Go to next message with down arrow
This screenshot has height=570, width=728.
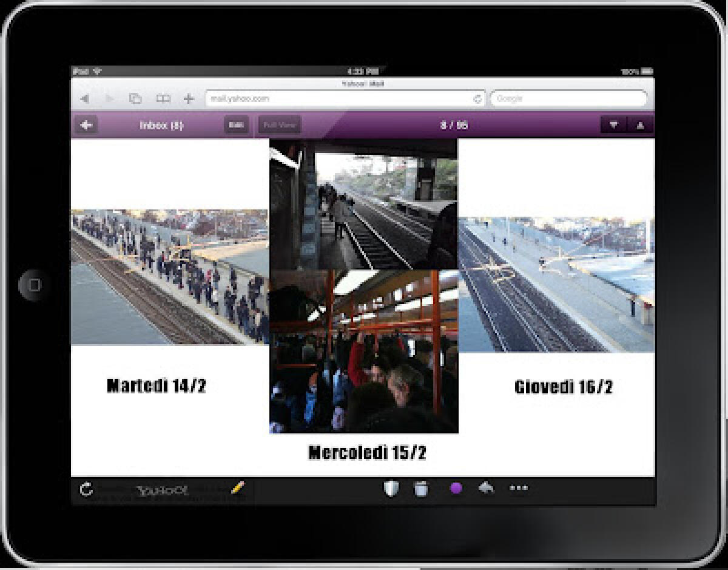click(614, 126)
